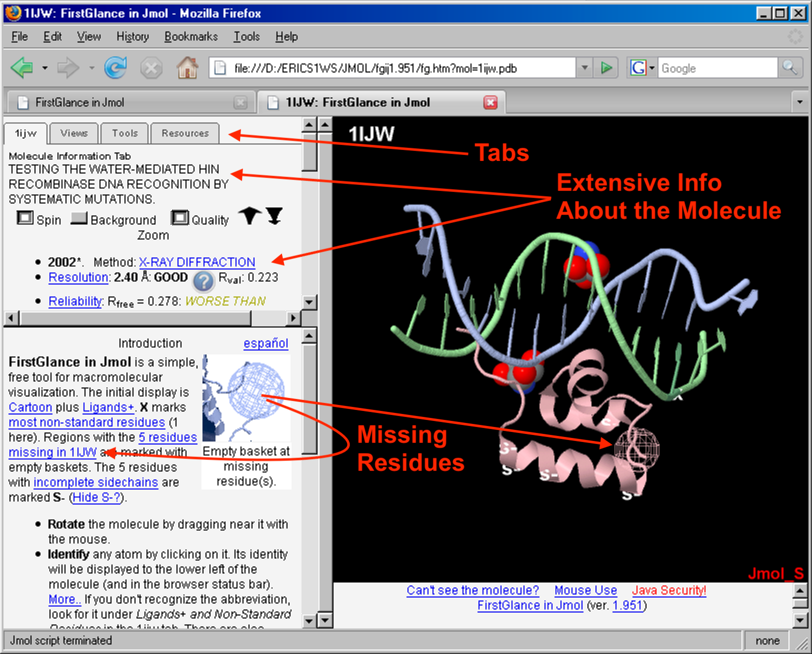Click the green Back arrow button
The height and width of the screenshot is (654, 812).
coord(22,67)
